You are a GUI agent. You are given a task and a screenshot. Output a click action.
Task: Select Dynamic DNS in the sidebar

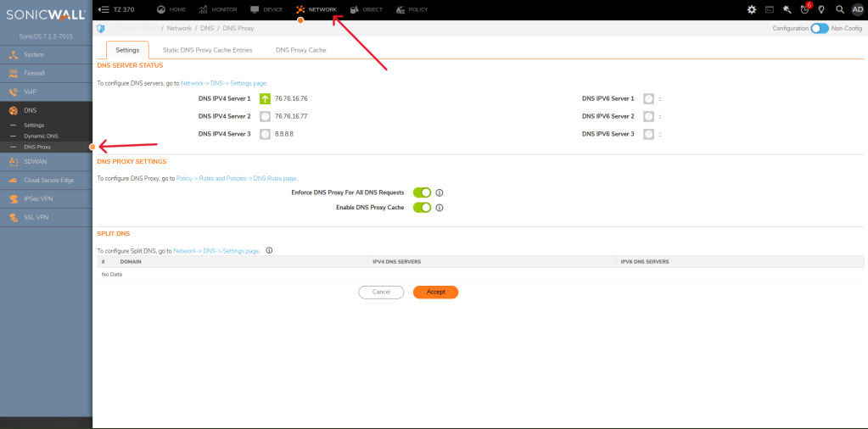(41, 136)
